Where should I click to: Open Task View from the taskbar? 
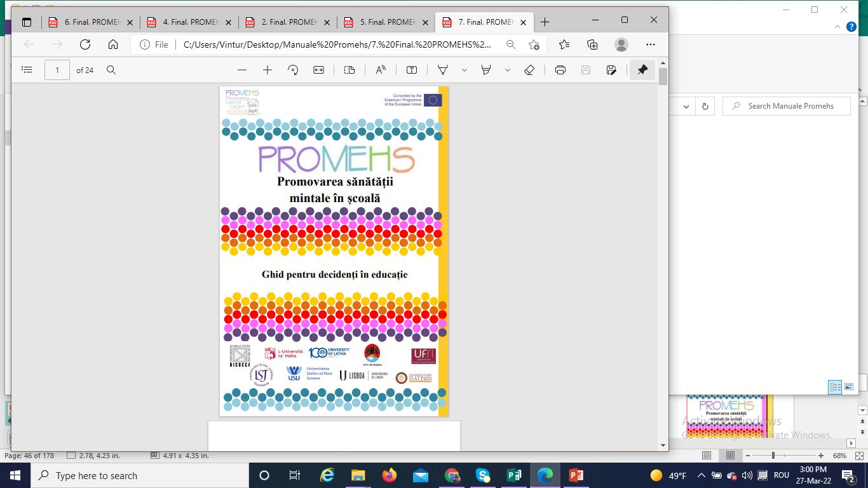(295, 475)
